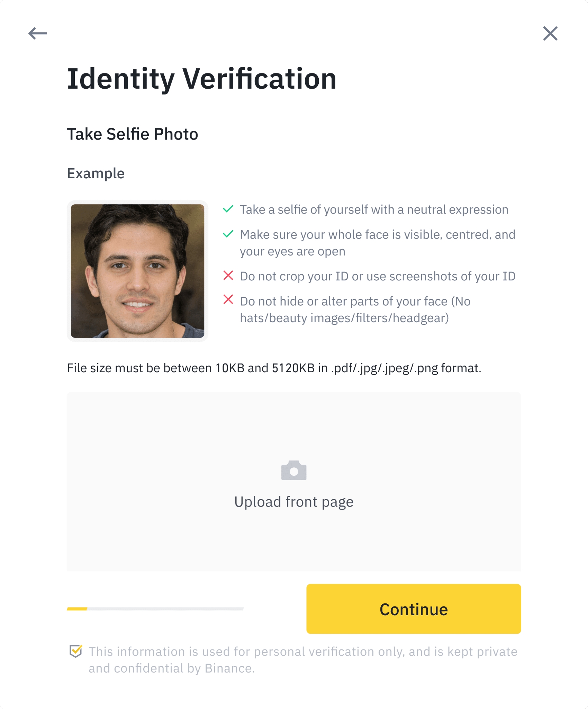Click the red X beside crop ID warning
Image resolution: width=588 pixels, height=709 pixels.
coord(228,276)
